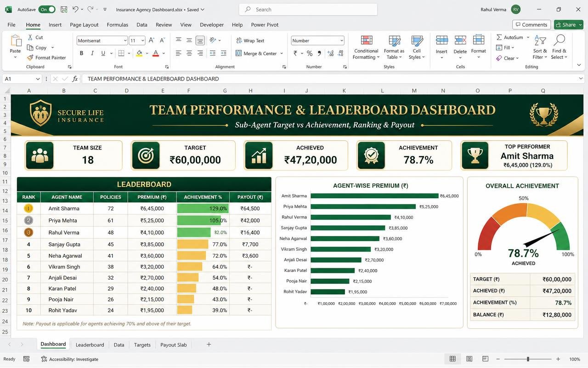Open Sort & Filter options
Viewport: 588px width, 368px height.
pyautogui.click(x=540, y=47)
